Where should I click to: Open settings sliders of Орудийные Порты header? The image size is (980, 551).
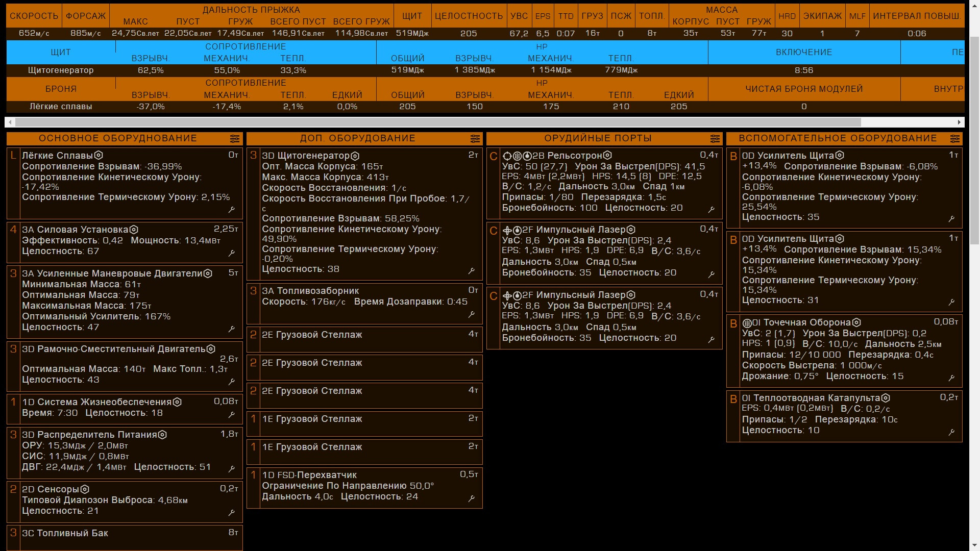pos(715,139)
